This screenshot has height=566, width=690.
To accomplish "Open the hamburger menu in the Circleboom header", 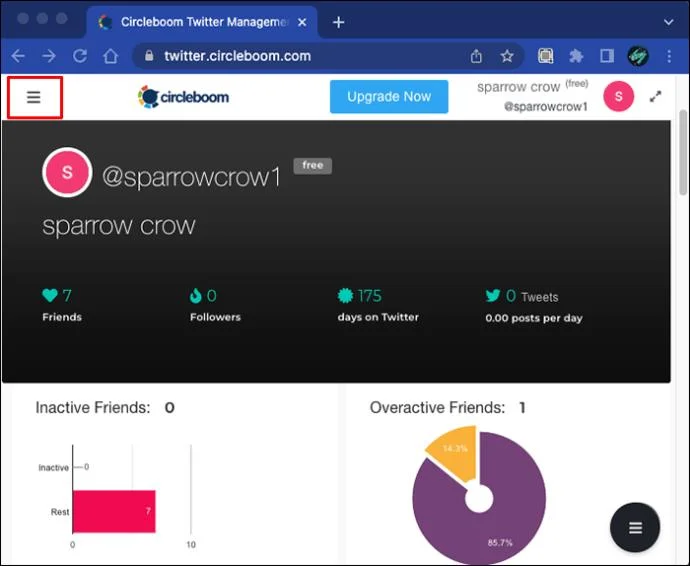I will click(34, 97).
